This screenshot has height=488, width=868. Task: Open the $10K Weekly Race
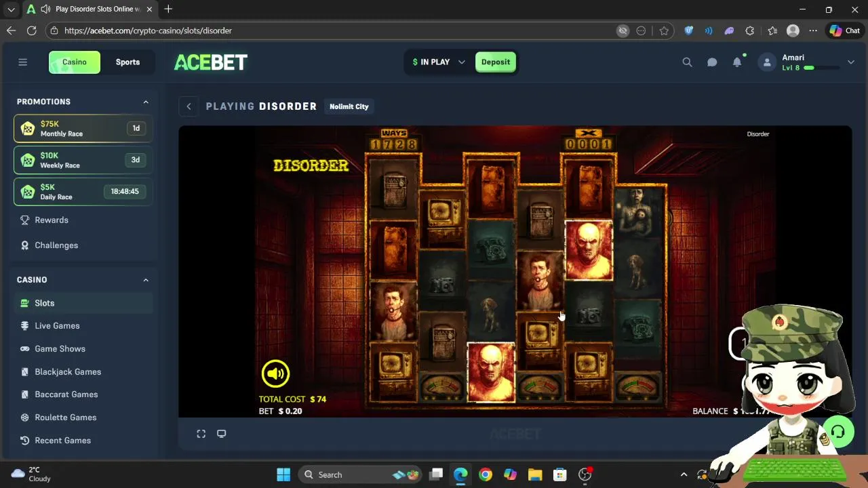(x=83, y=160)
